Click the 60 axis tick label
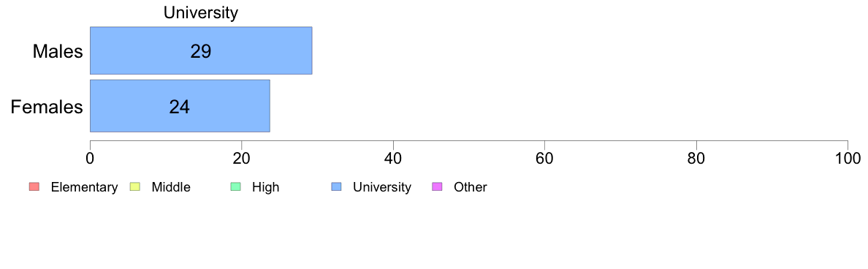Image resolution: width=868 pixels, height=269 pixels. pos(545,159)
